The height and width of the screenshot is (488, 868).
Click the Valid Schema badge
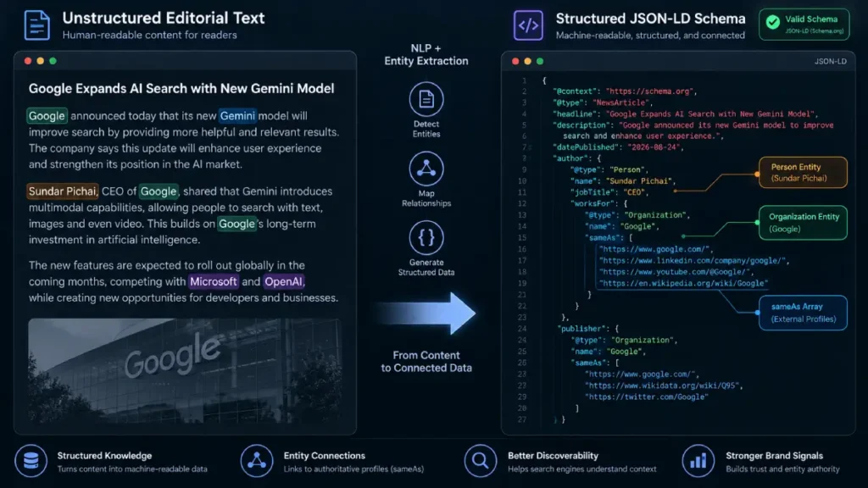(804, 25)
